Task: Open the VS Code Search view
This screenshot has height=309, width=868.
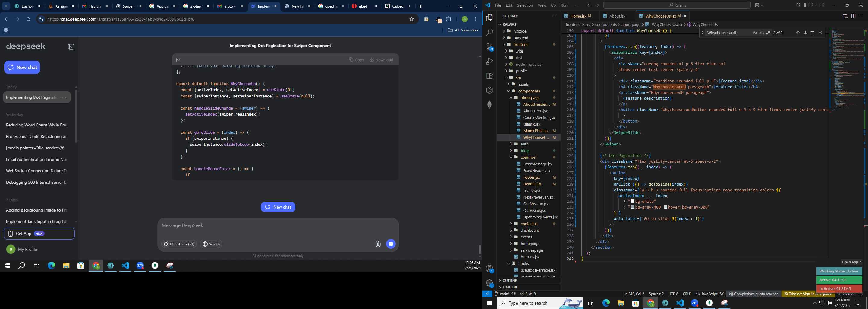Action: tap(489, 32)
